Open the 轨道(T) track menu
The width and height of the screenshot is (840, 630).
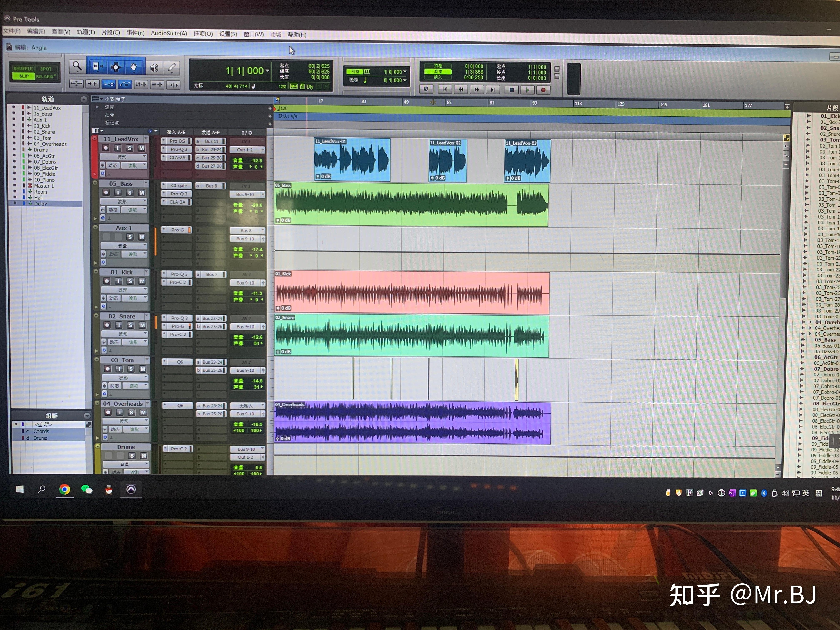point(85,32)
